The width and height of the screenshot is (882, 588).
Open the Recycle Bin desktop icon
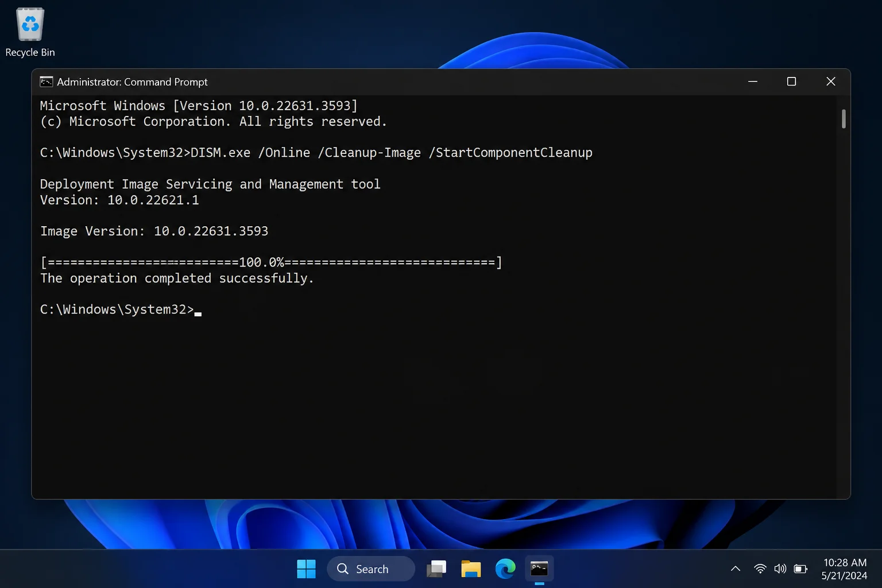pos(30,33)
